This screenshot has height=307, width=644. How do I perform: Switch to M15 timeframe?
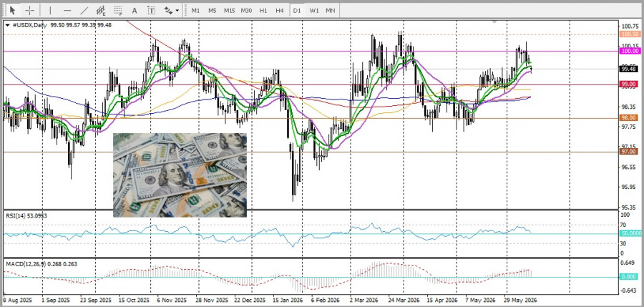click(229, 11)
